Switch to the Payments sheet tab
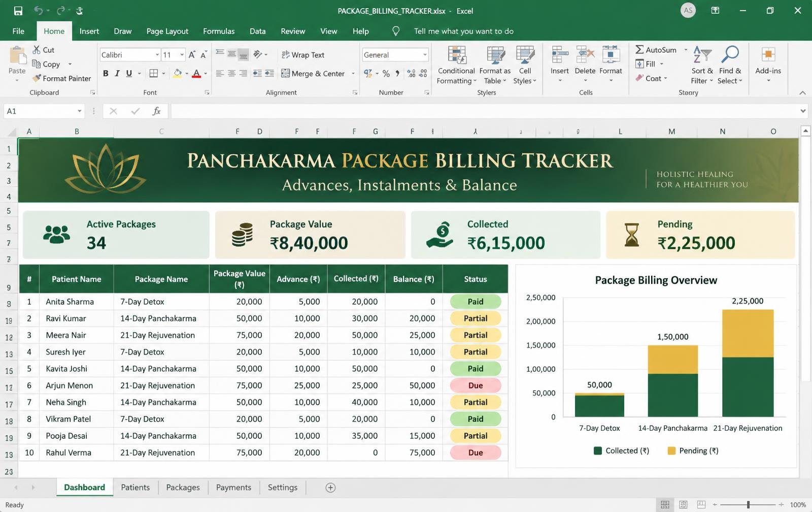The image size is (812, 512). (233, 488)
